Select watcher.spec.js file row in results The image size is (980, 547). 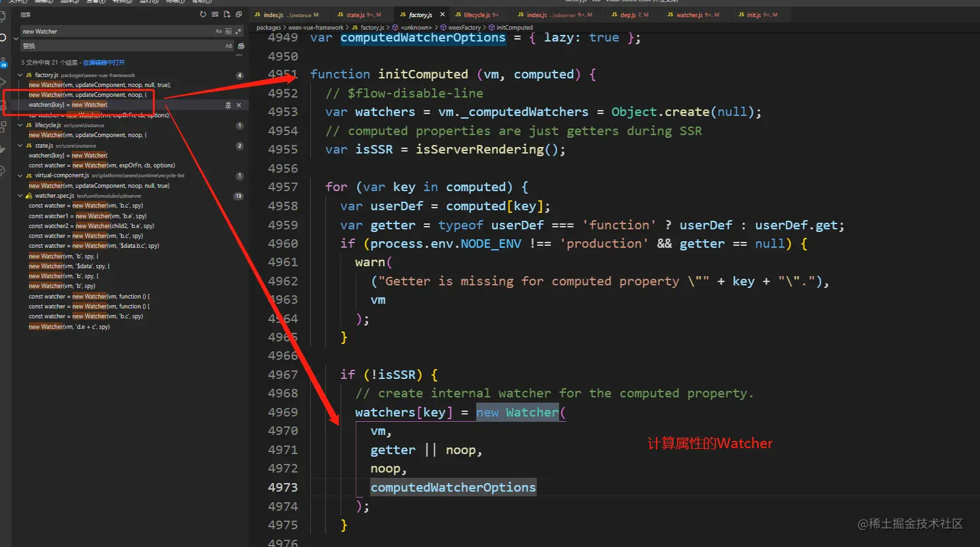point(130,196)
